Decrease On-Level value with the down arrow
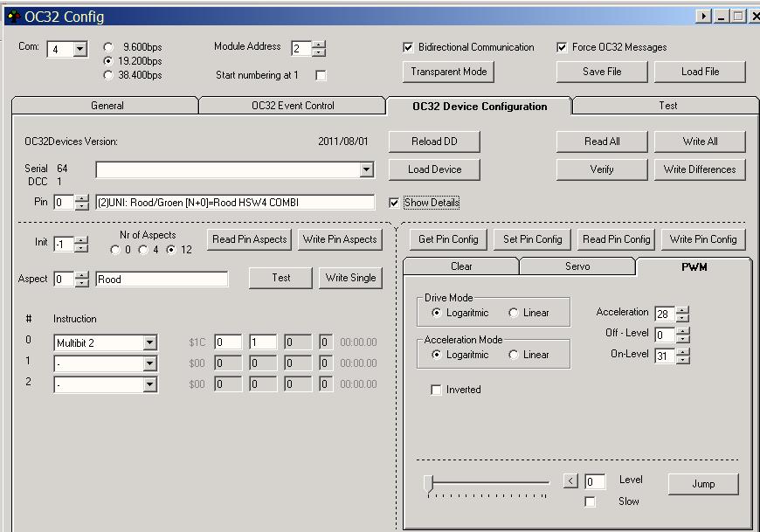Screen dimensions: 760x532 [683, 360]
